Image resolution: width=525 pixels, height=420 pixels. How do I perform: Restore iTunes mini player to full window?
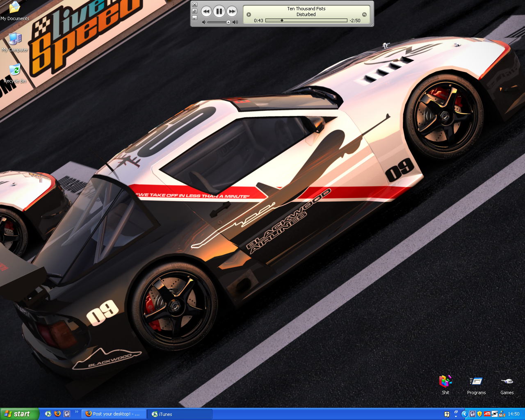195,11
